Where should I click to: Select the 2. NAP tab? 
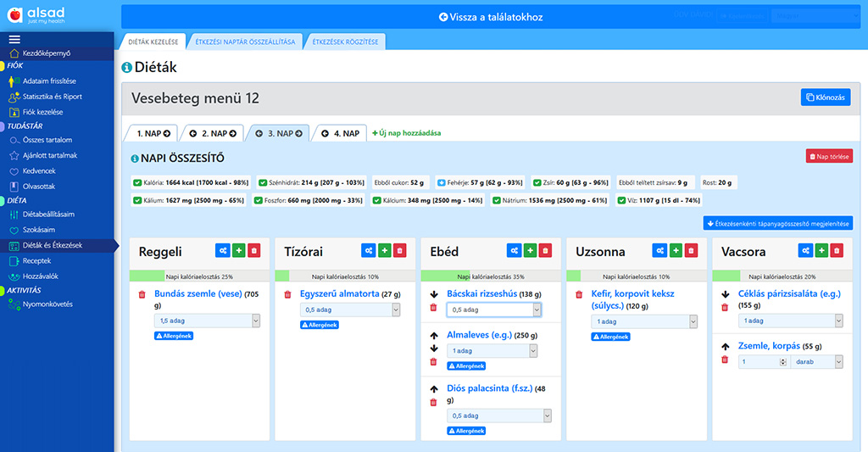(x=213, y=133)
